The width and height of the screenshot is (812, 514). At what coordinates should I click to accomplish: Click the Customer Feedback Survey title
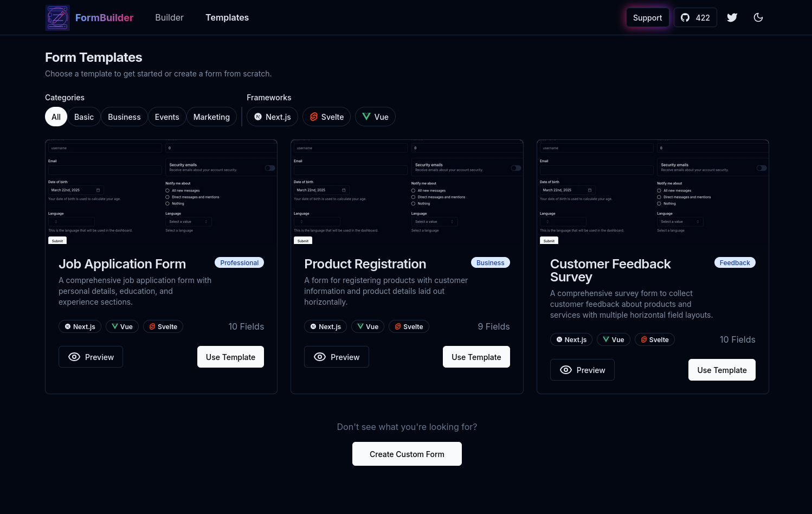[610, 271]
